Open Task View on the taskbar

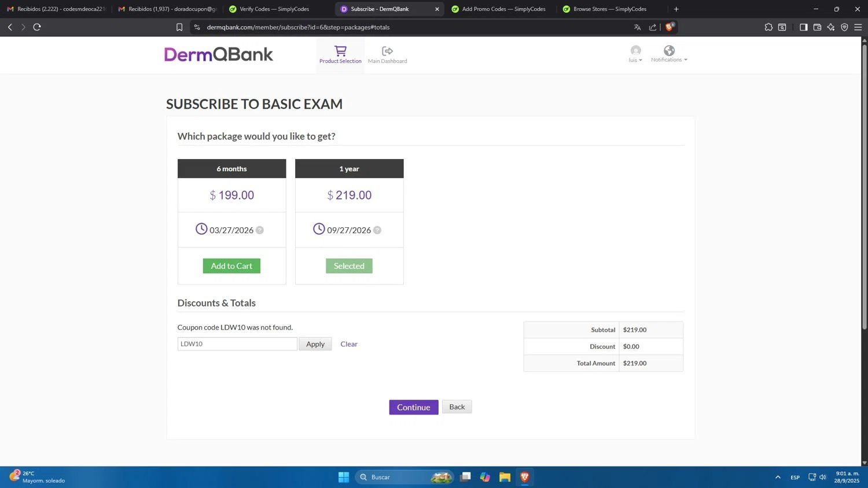465,477
